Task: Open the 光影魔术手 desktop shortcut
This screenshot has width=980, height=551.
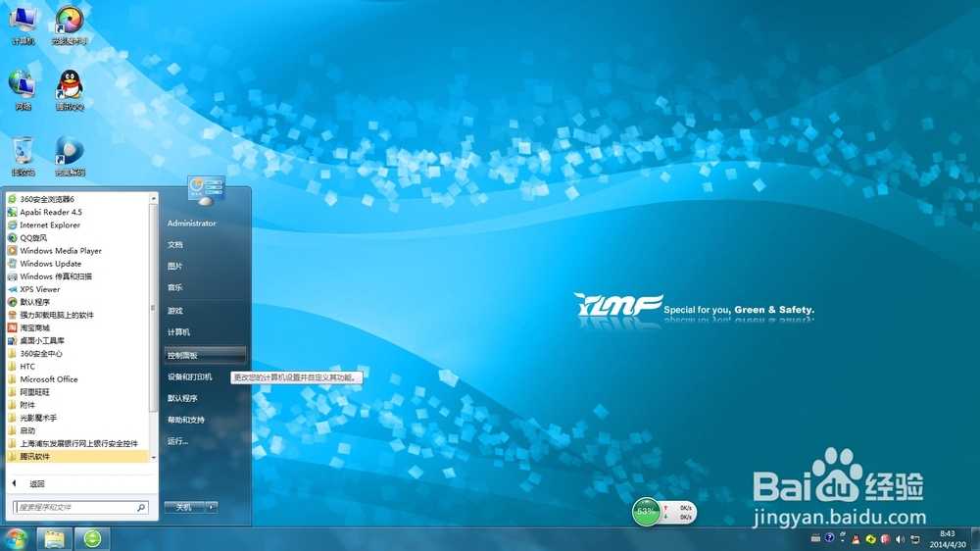Action: [x=70, y=25]
